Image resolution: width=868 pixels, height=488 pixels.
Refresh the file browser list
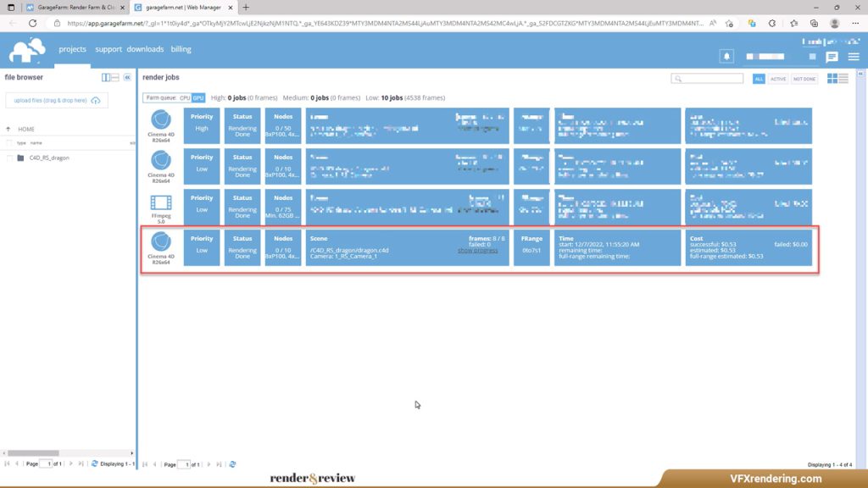coord(95,463)
